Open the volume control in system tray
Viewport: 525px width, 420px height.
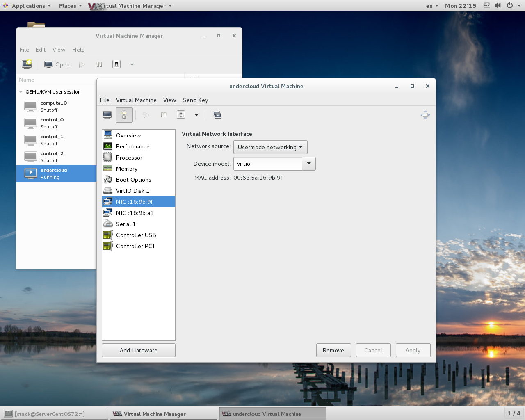pyautogui.click(x=498, y=5)
